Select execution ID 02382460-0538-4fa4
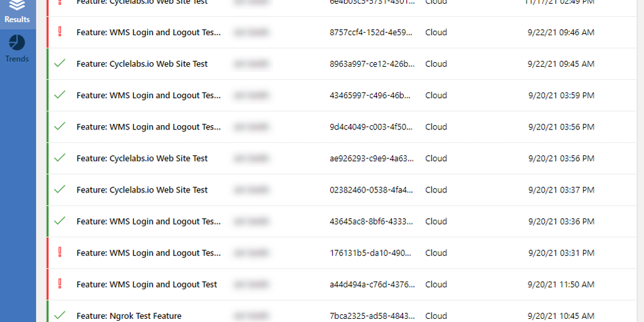Viewport: 644px width, 322px height. tap(371, 190)
